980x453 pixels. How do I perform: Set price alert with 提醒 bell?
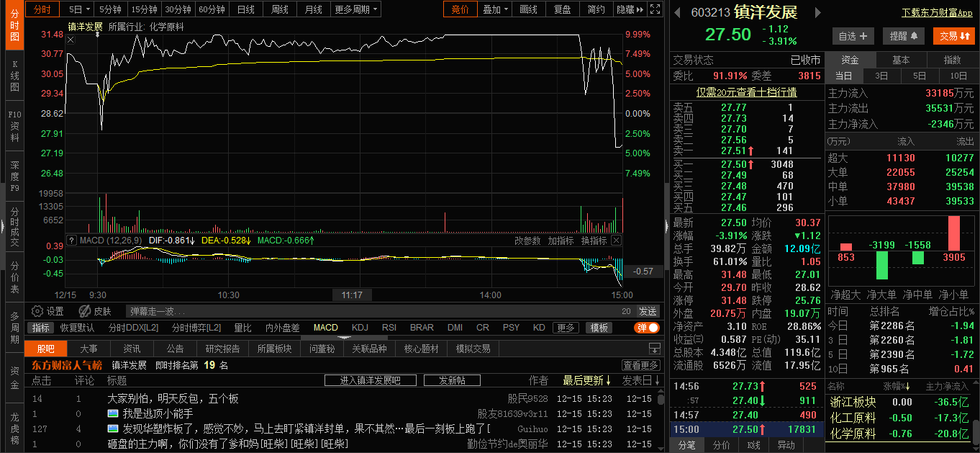point(903,35)
